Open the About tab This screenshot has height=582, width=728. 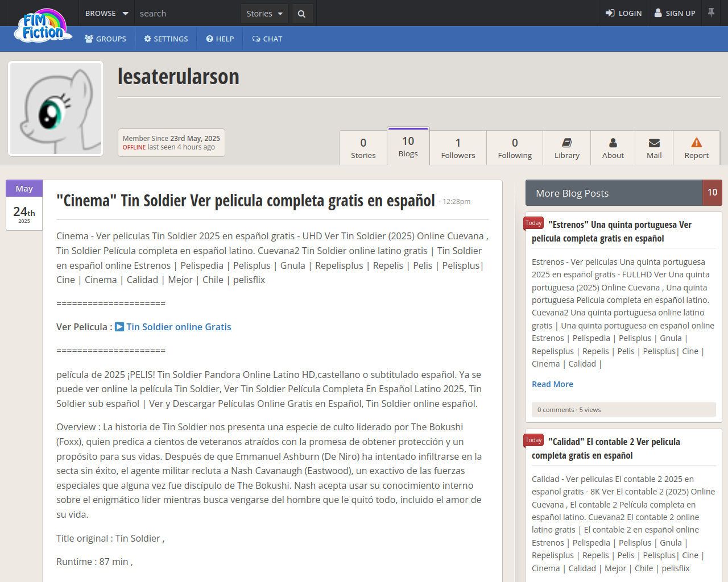[x=613, y=148]
